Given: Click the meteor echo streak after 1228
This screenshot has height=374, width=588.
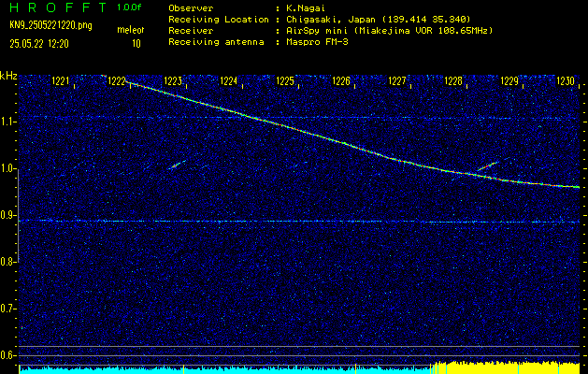Looking at the screenshot, I should coord(487,166).
